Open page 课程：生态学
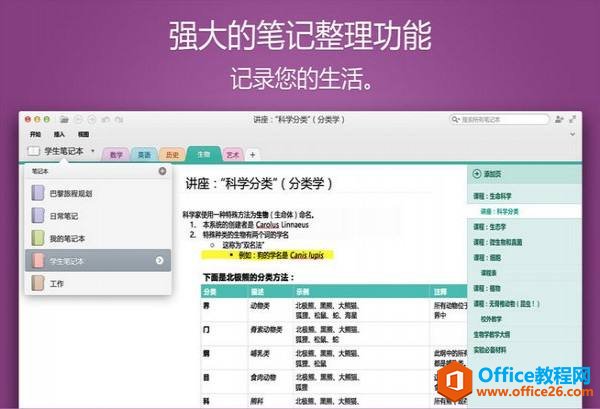 (x=524, y=227)
